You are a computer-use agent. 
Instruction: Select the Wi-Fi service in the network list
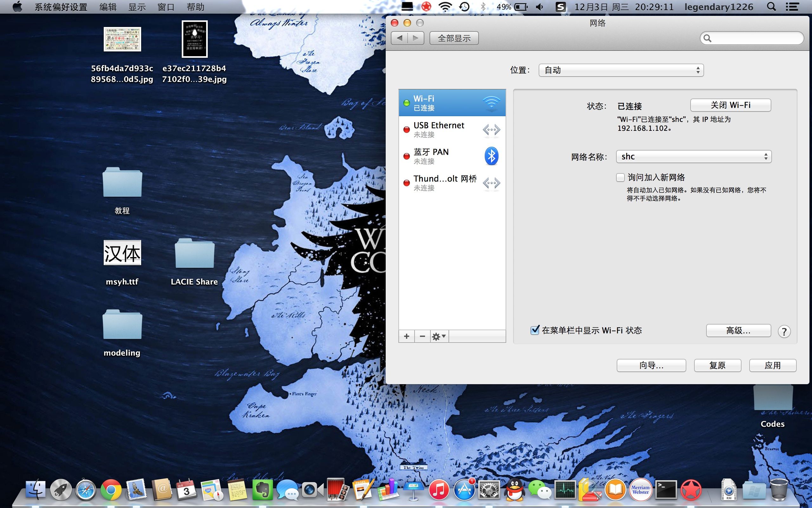(x=452, y=103)
